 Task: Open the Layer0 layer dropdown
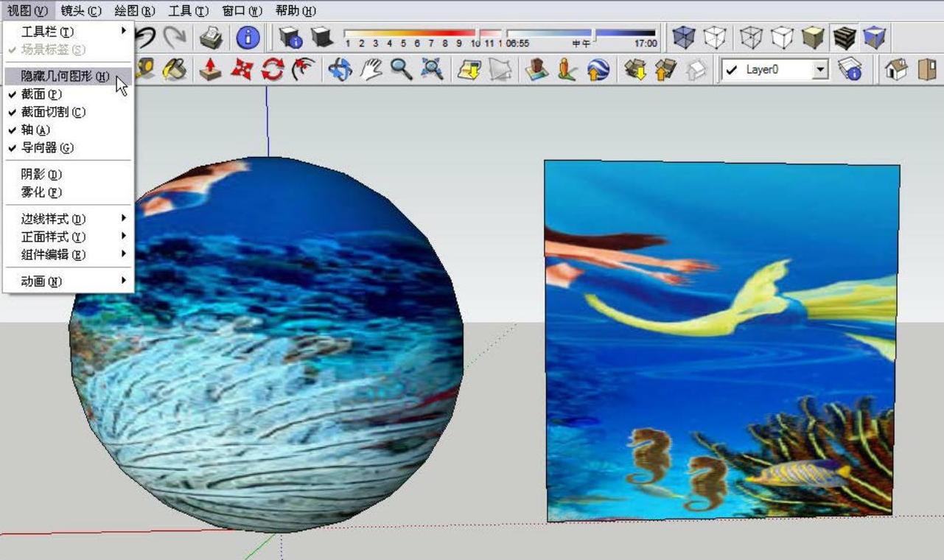pyautogui.click(x=821, y=70)
